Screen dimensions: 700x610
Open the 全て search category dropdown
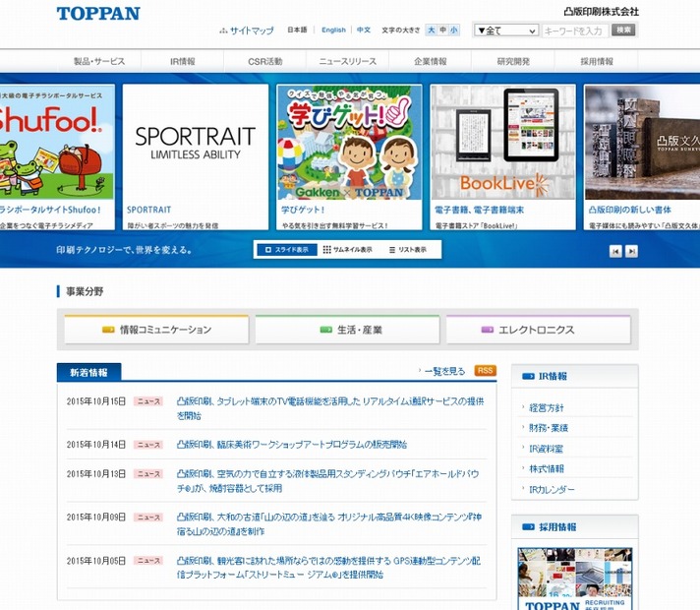click(506, 30)
